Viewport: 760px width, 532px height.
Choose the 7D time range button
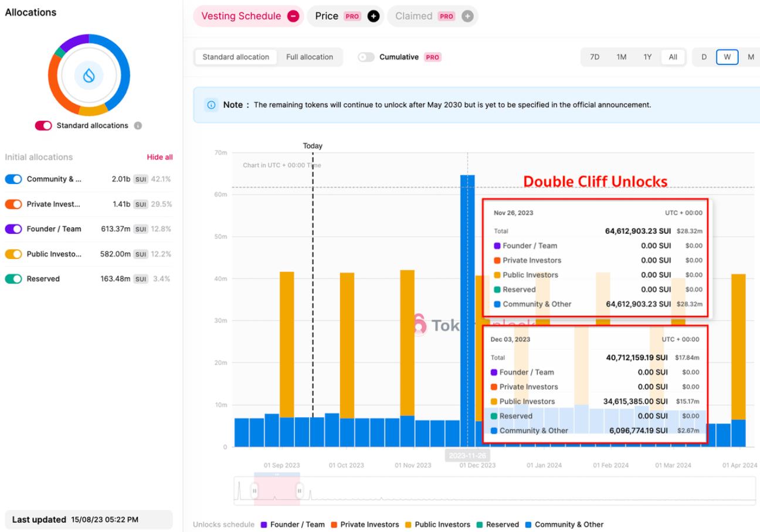tap(595, 57)
